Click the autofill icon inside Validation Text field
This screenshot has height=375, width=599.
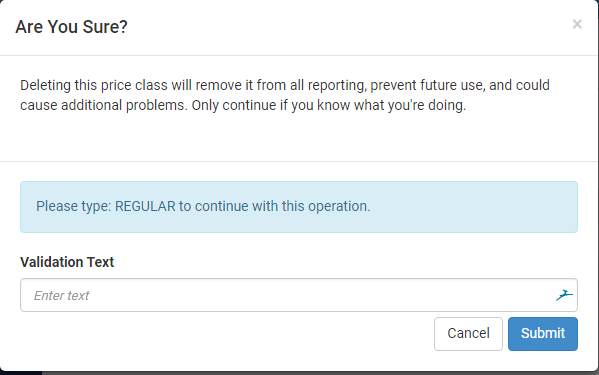(564, 295)
